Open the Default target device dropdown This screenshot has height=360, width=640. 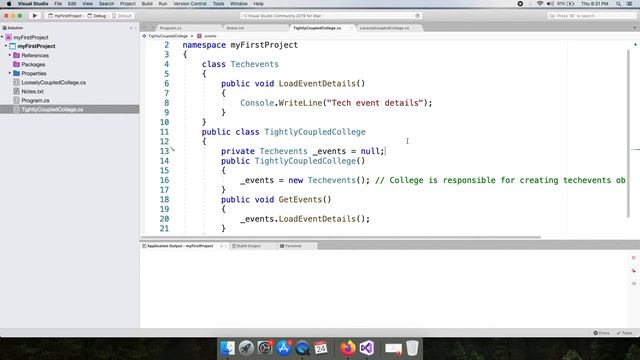click(122, 16)
